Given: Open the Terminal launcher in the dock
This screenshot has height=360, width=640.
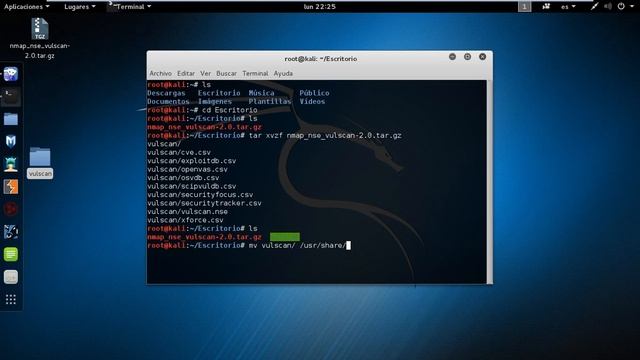Looking at the screenshot, I should coord(11,97).
